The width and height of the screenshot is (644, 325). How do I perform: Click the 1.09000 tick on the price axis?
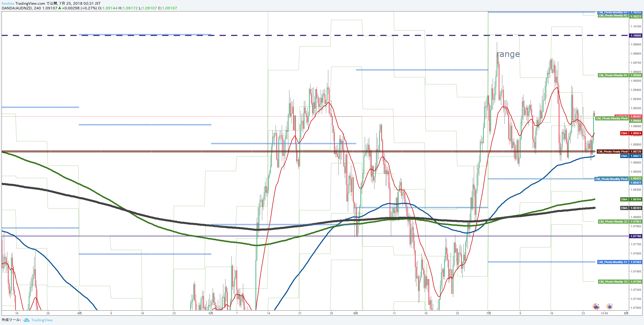pyautogui.click(x=636, y=126)
